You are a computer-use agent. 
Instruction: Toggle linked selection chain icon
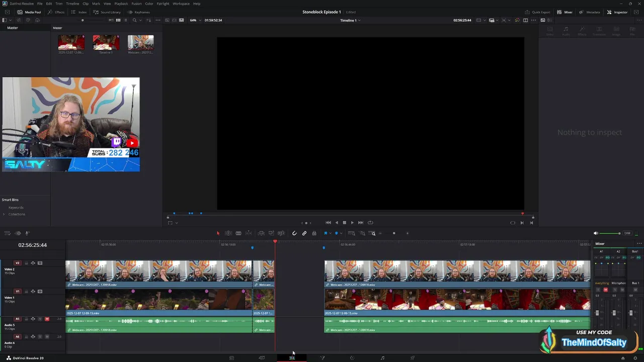click(304, 233)
